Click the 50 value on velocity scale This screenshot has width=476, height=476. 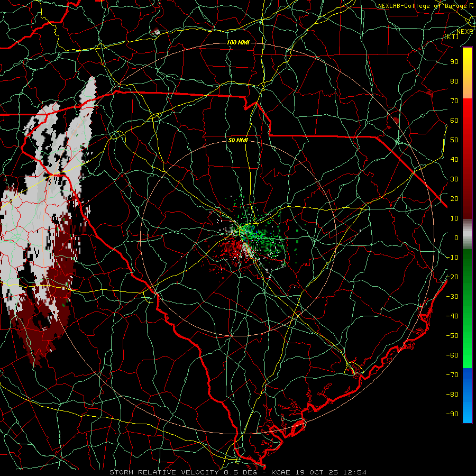tap(454, 140)
